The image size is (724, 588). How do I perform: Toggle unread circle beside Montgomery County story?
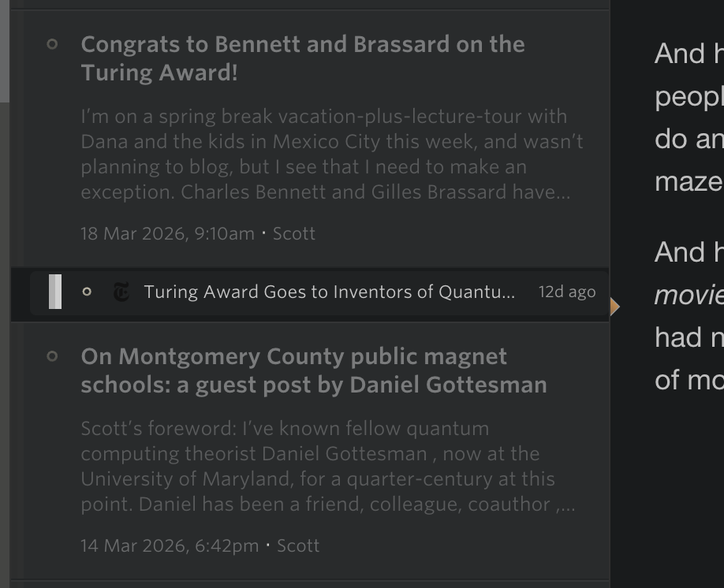pyautogui.click(x=53, y=356)
